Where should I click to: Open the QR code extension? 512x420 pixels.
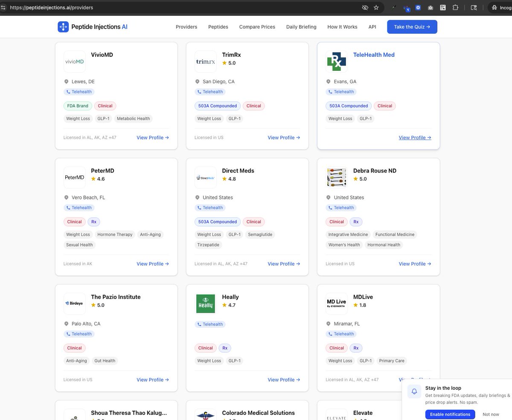pyautogui.click(x=443, y=8)
